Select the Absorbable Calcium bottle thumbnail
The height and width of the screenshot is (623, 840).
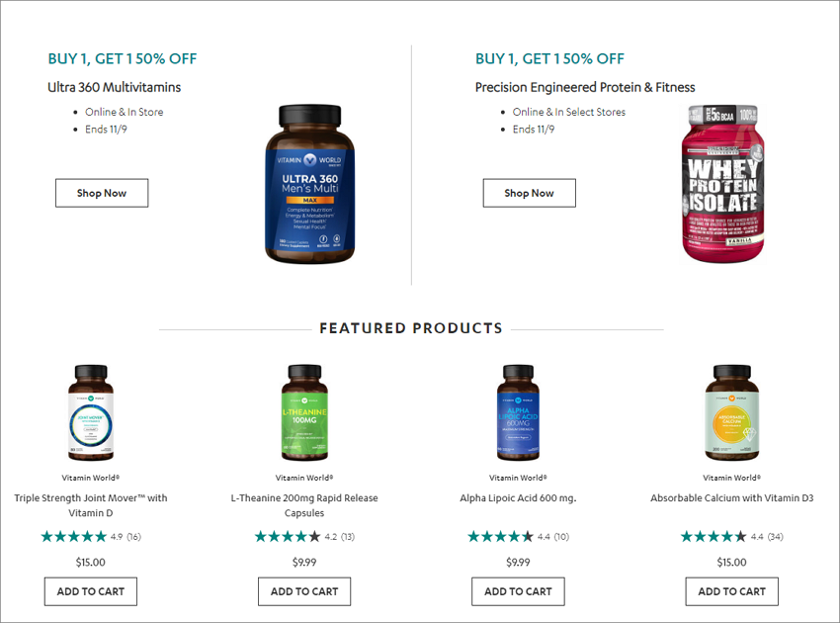click(x=731, y=412)
